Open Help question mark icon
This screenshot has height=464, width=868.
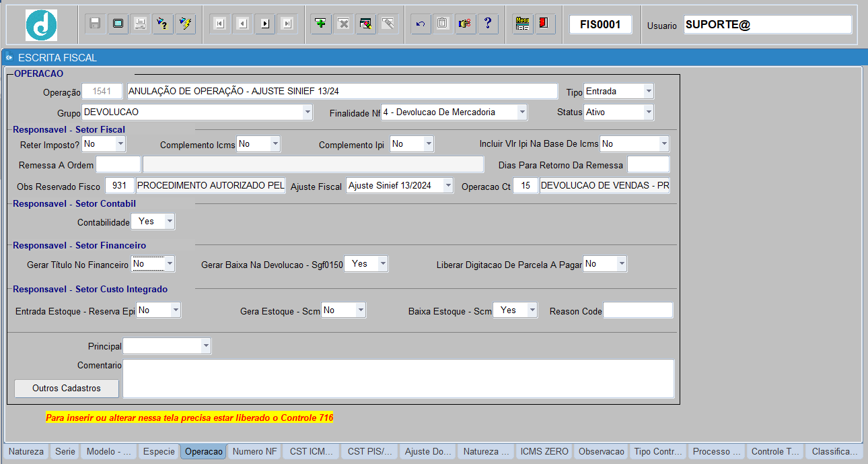[487, 24]
